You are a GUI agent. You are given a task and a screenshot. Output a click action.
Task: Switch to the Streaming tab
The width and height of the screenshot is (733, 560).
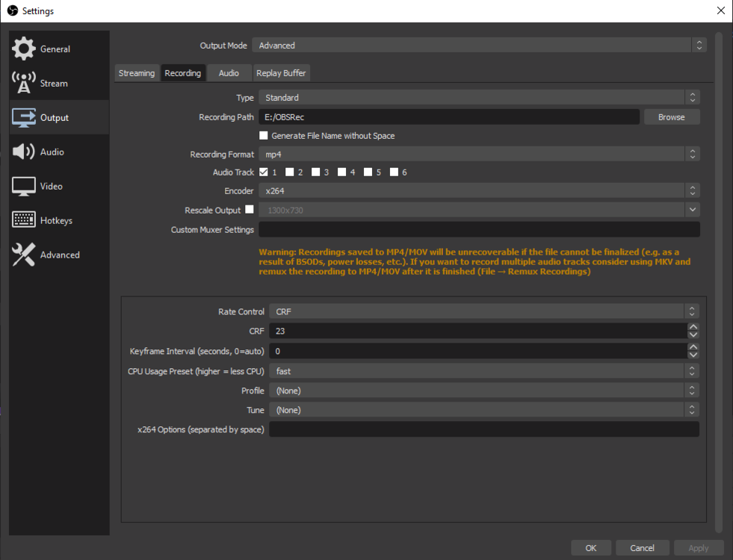click(x=137, y=72)
